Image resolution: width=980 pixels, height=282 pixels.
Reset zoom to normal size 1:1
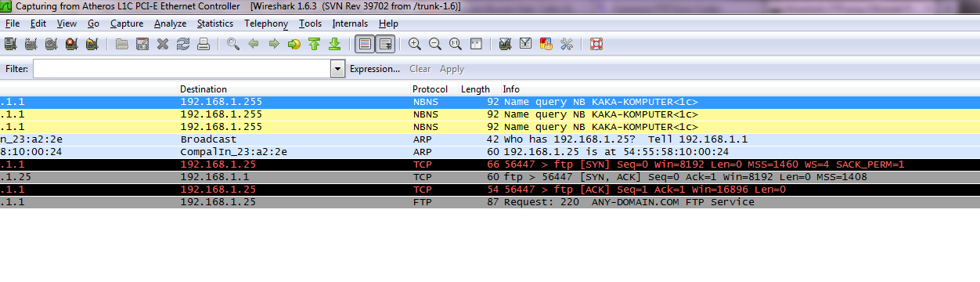[456, 44]
